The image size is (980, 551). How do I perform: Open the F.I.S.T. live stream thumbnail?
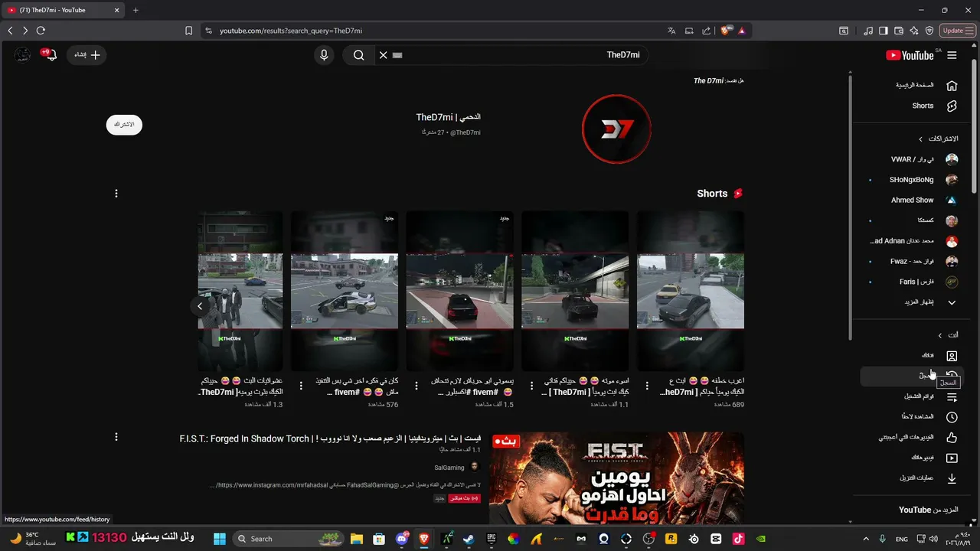pos(616,478)
